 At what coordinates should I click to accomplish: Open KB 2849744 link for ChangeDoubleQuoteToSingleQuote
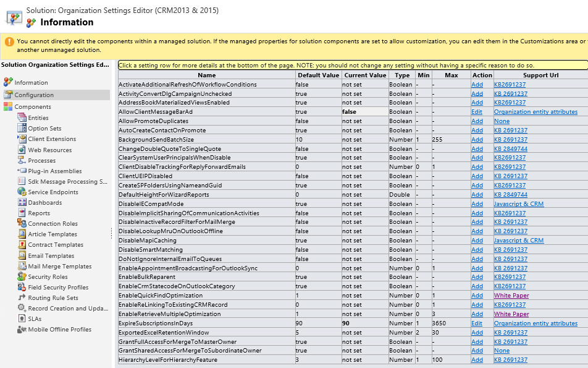click(511, 148)
